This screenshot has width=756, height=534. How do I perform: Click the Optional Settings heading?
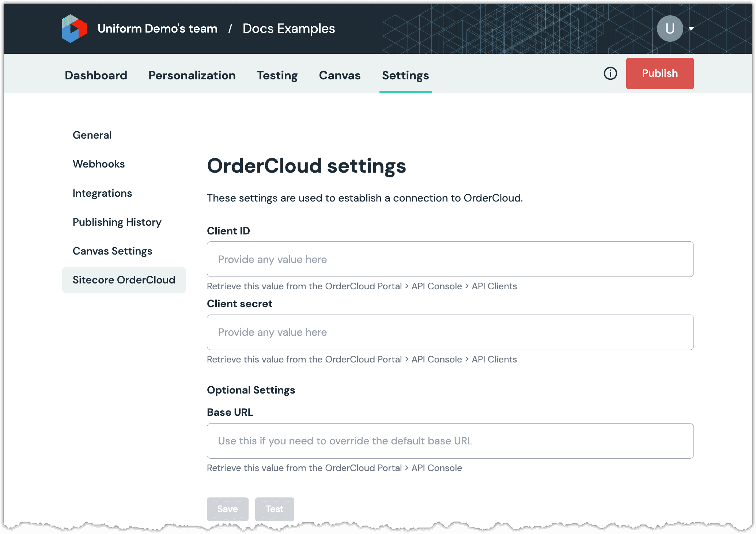pyautogui.click(x=251, y=390)
